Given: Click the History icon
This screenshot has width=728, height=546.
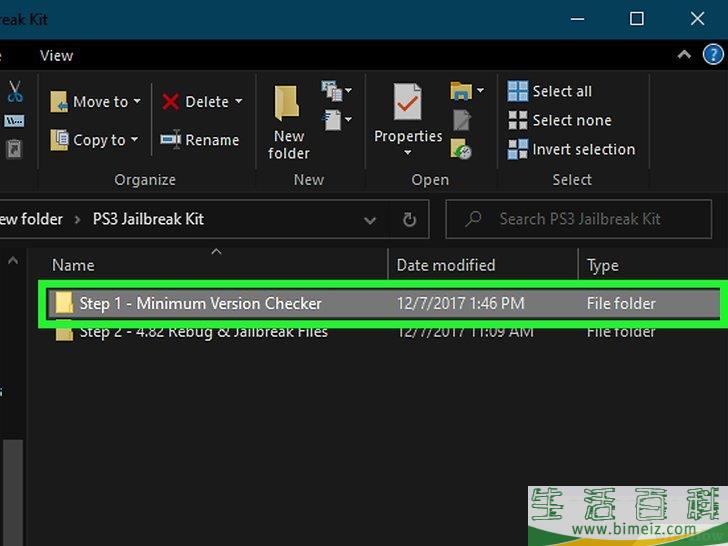Looking at the screenshot, I should (461, 149).
